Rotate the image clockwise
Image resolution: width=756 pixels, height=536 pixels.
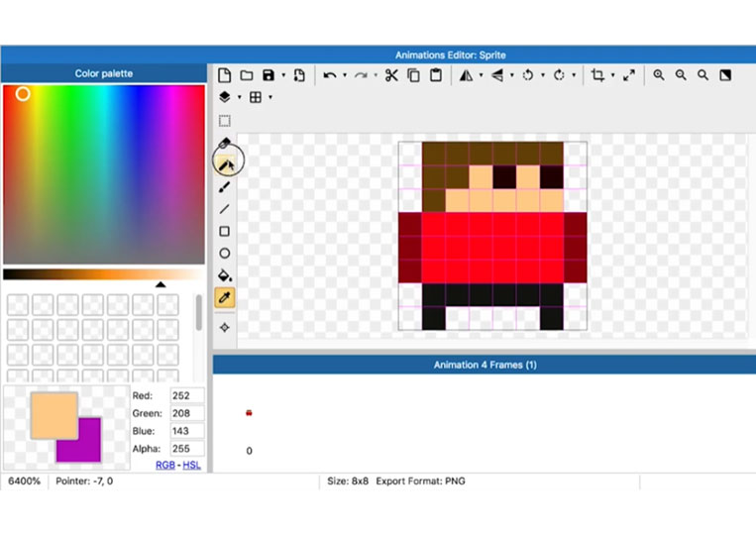click(x=559, y=75)
